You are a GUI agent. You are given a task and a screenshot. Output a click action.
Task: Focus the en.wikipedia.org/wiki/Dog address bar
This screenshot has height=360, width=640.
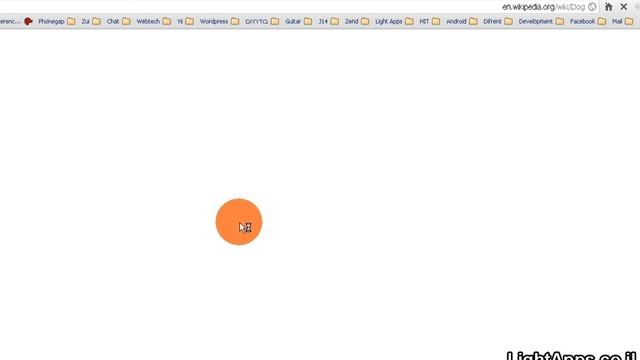click(x=543, y=7)
